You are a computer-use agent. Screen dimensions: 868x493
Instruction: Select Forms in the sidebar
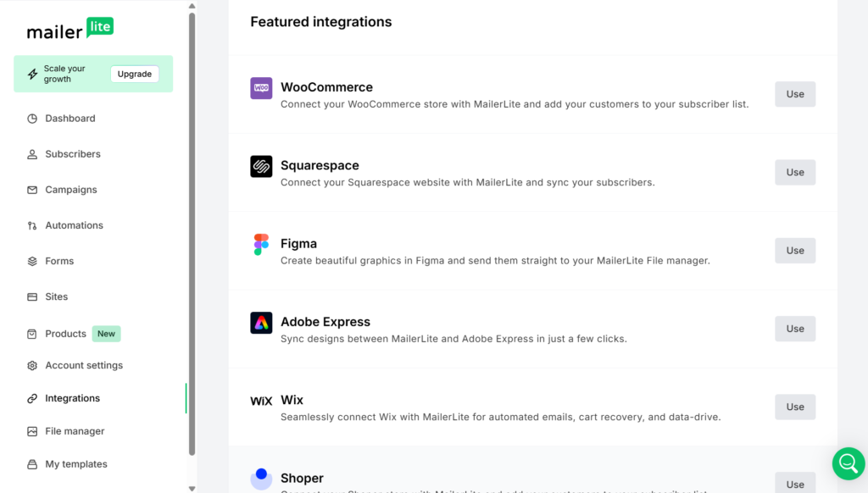pyautogui.click(x=59, y=261)
